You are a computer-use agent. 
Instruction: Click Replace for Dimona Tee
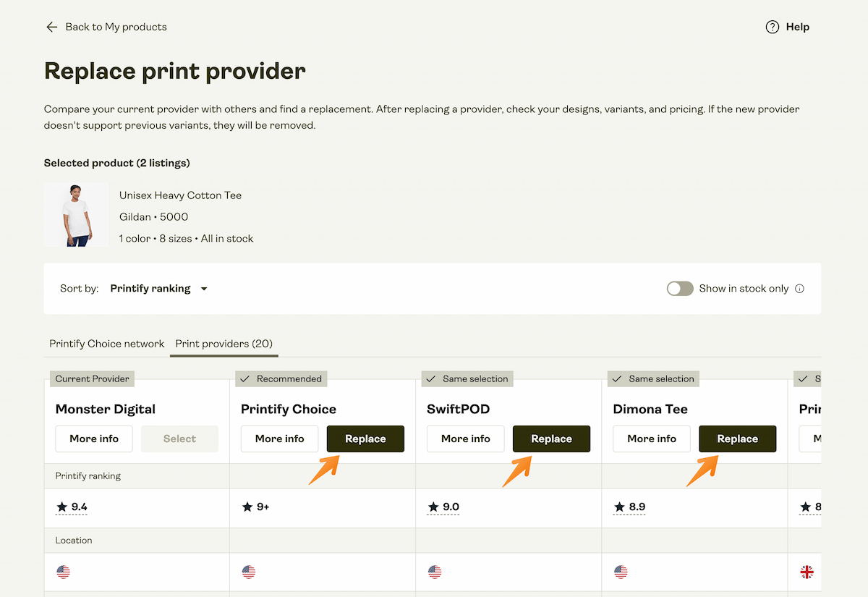click(x=737, y=439)
